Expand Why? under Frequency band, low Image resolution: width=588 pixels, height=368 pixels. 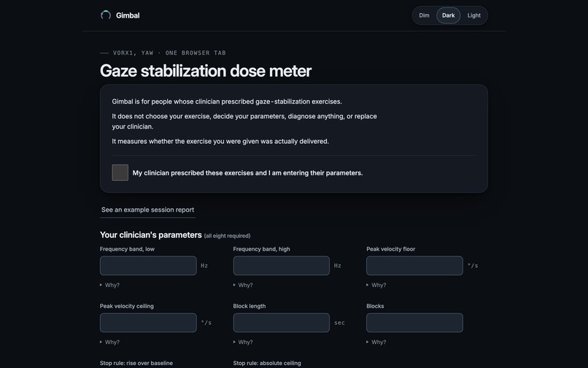coord(109,285)
